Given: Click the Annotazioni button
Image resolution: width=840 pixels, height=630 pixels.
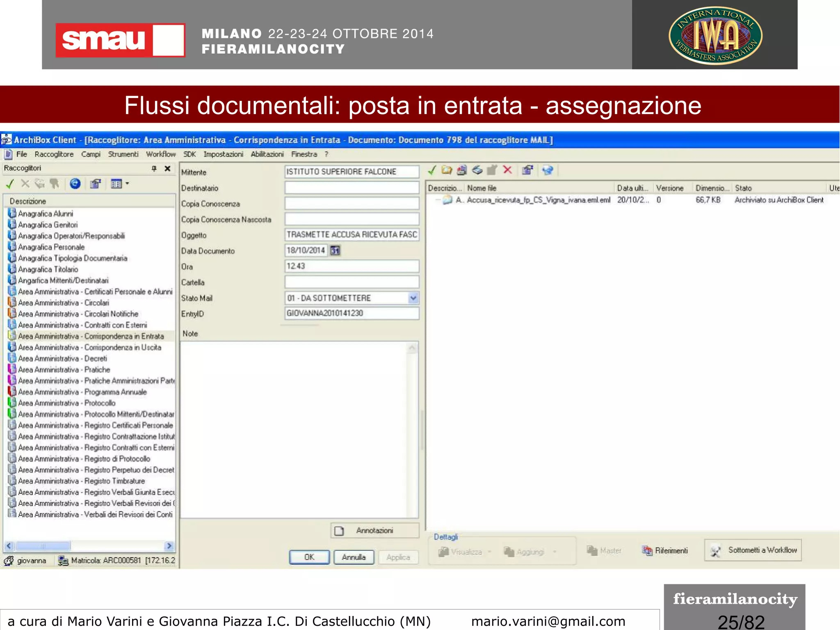Looking at the screenshot, I should pos(374,531).
